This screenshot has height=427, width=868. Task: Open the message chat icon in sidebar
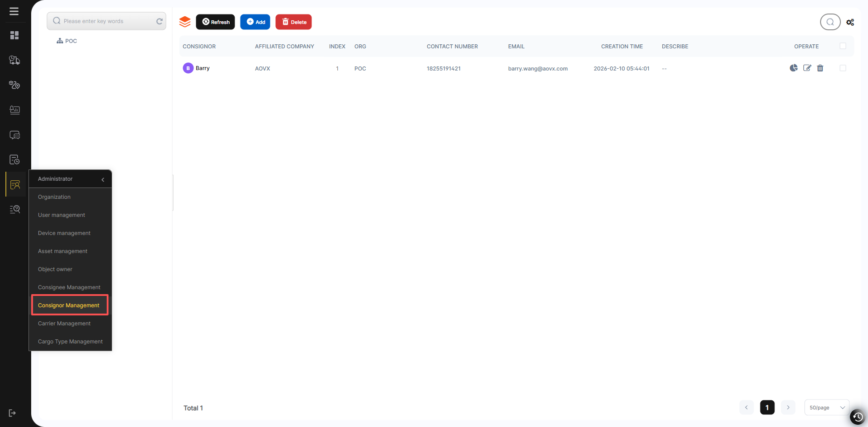(14, 135)
